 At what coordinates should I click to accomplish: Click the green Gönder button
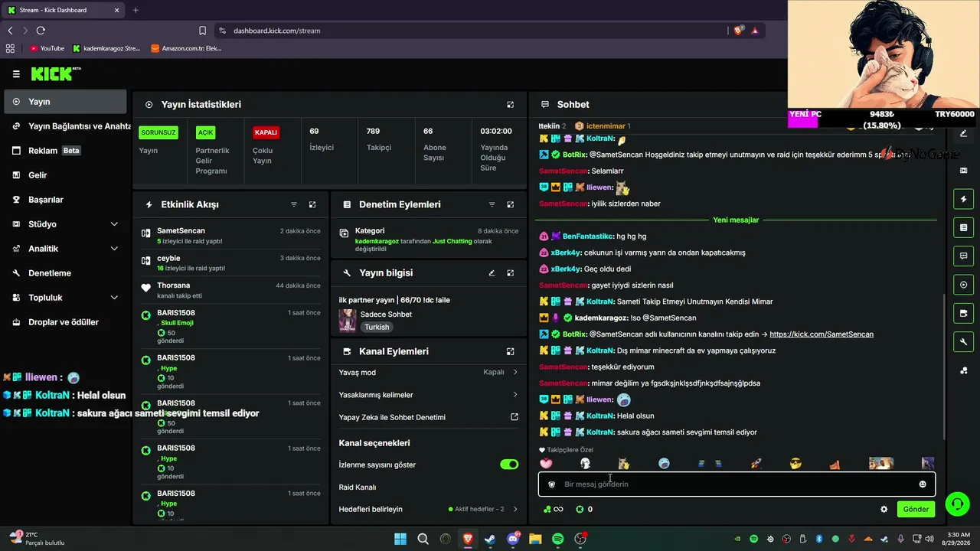tap(916, 509)
